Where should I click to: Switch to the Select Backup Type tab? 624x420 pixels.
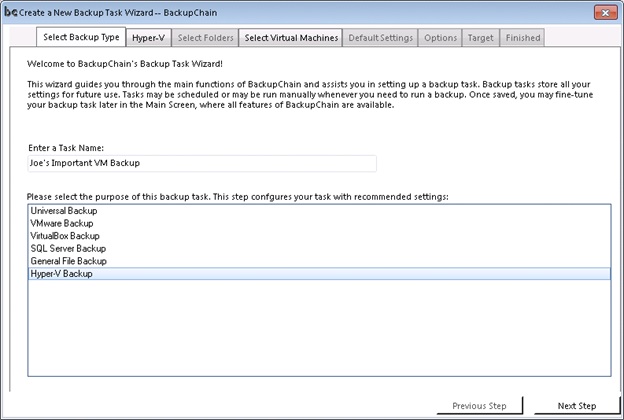(81, 37)
